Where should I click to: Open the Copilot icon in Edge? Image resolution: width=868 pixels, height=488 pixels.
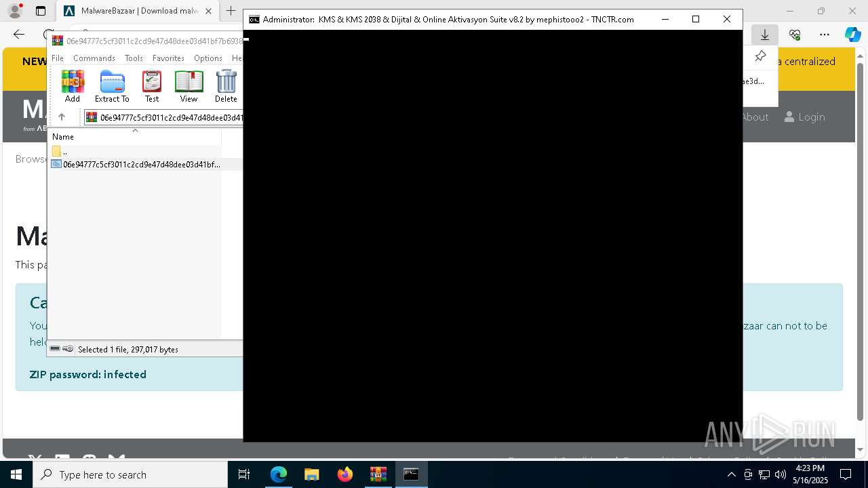tap(852, 35)
